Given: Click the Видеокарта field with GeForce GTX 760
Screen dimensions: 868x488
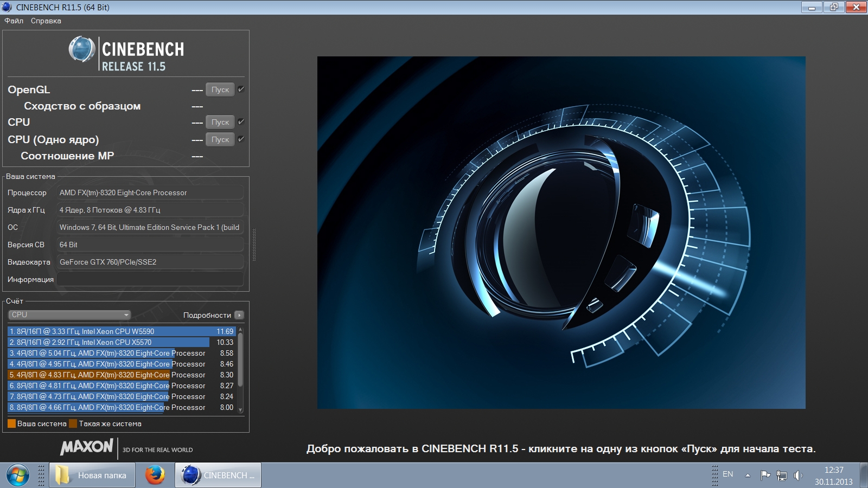Looking at the screenshot, I should point(150,262).
